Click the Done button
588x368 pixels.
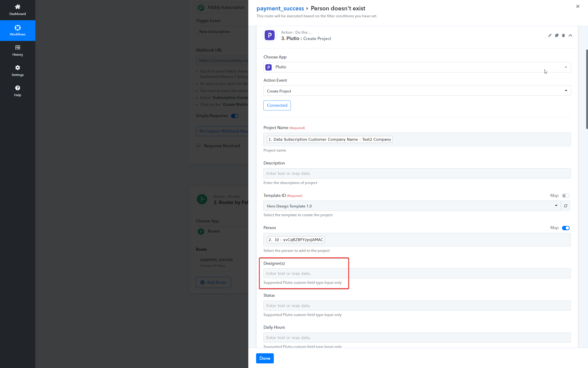(x=265, y=358)
